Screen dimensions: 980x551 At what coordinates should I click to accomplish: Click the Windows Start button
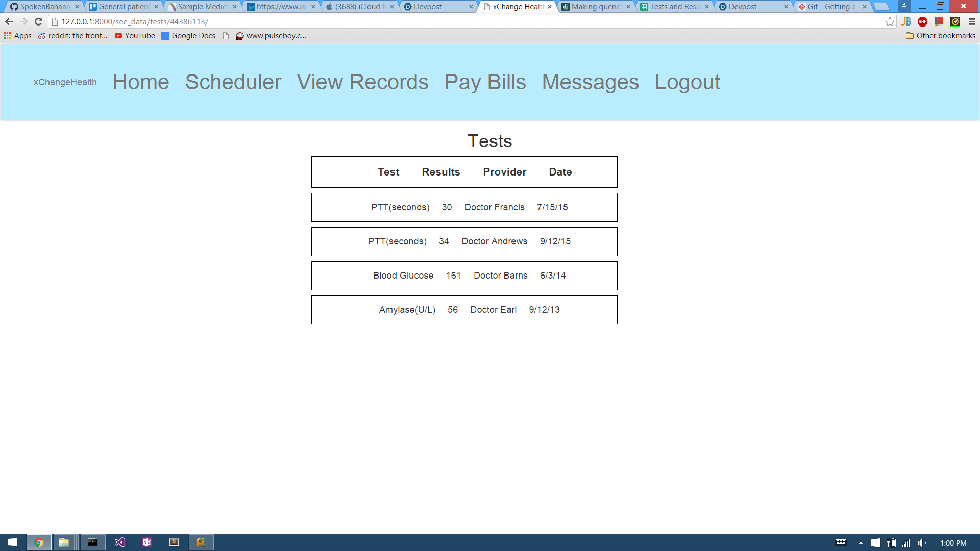(12, 542)
